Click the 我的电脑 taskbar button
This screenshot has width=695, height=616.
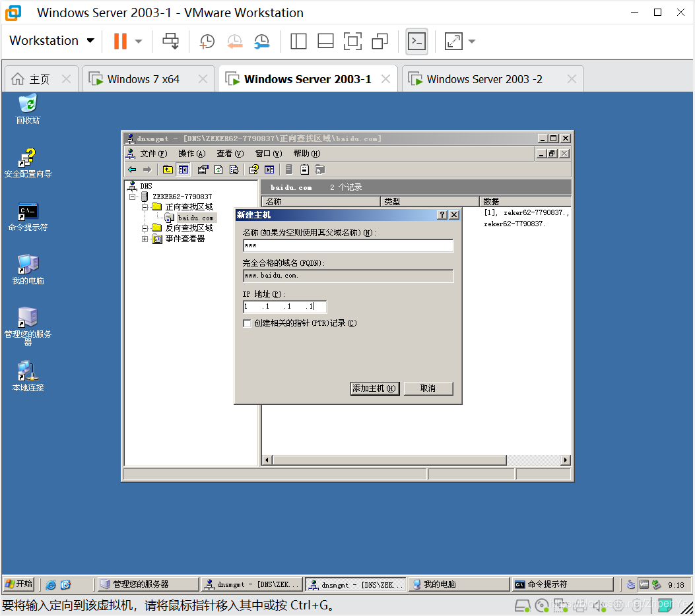(x=458, y=584)
